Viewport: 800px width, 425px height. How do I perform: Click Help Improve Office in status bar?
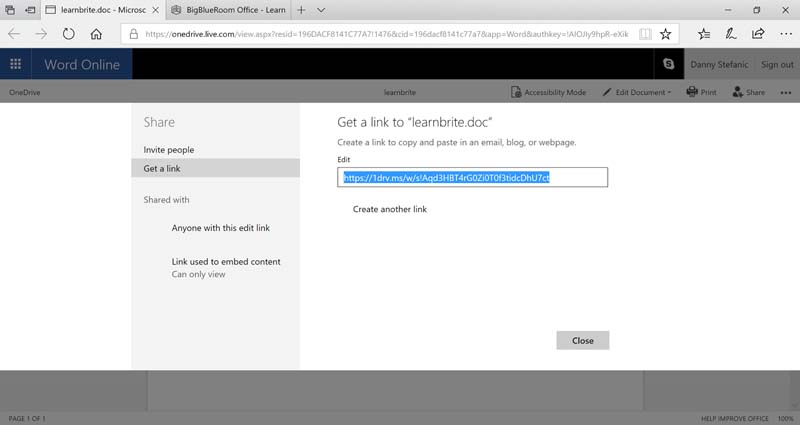click(734, 418)
